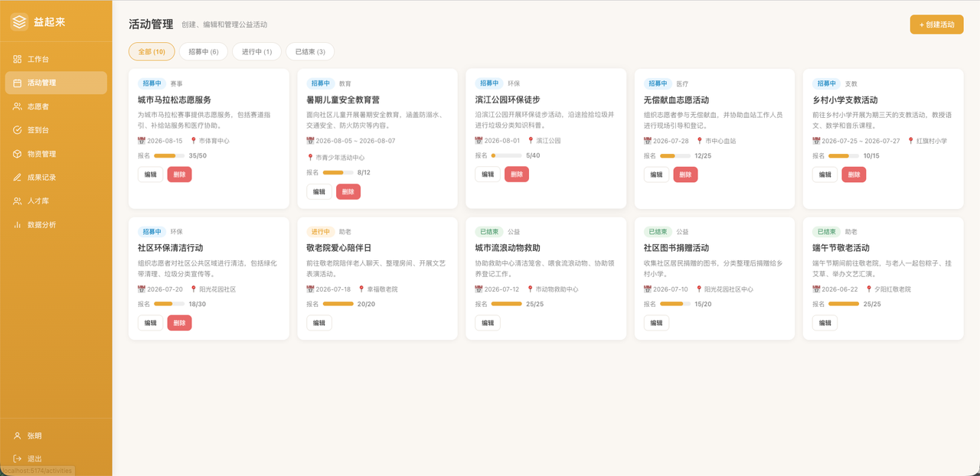The width and height of the screenshot is (980, 476).
Task: Click the logout arrow icon beside 退出
Action: 18,458
